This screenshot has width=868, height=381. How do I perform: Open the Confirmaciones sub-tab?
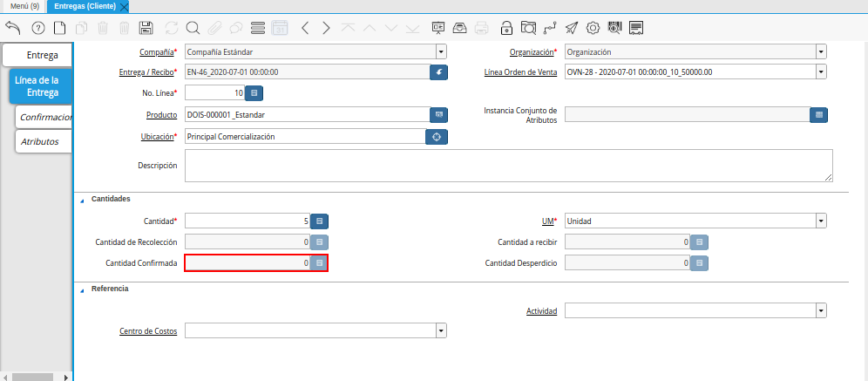pos(44,118)
